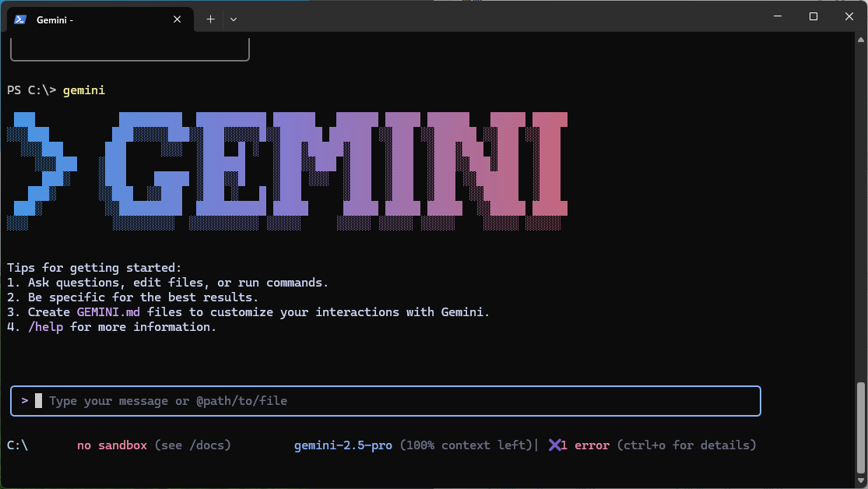The height and width of the screenshot is (489, 868).
Task: Click tip 'Be specific for the best results.'
Action: [142, 297]
